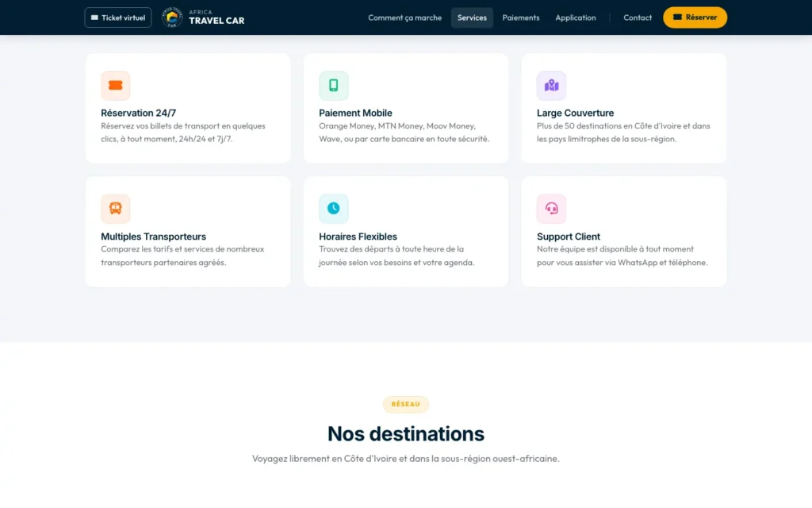Click the headset icon for Support Client
This screenshot has width=812, height=508.
tap(552, 209)
